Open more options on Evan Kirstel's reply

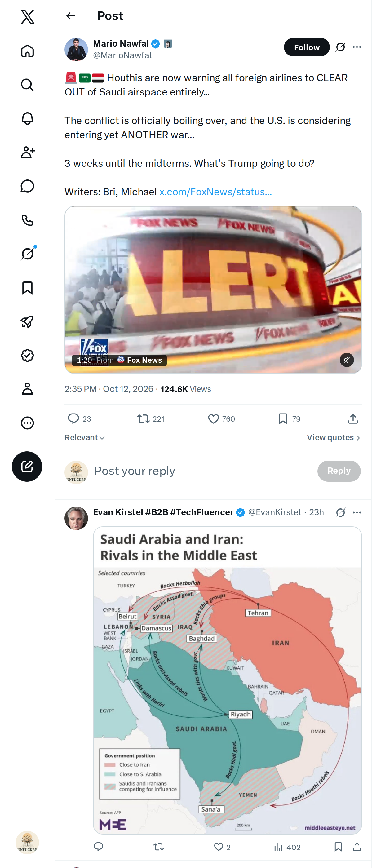tap(357, 512)
